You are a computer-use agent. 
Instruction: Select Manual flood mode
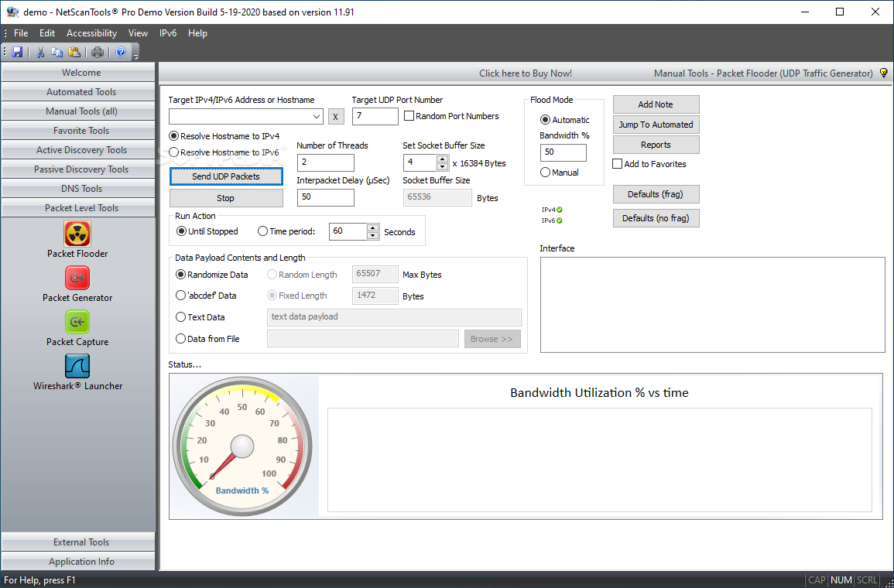click(x=560, y=172)
